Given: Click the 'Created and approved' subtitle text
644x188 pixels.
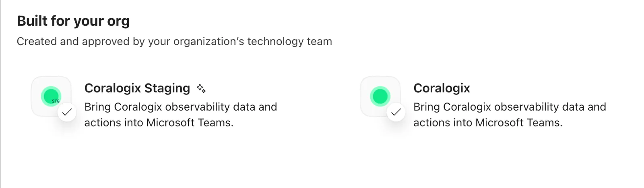Looking at the screenshot, I should 174,42.
